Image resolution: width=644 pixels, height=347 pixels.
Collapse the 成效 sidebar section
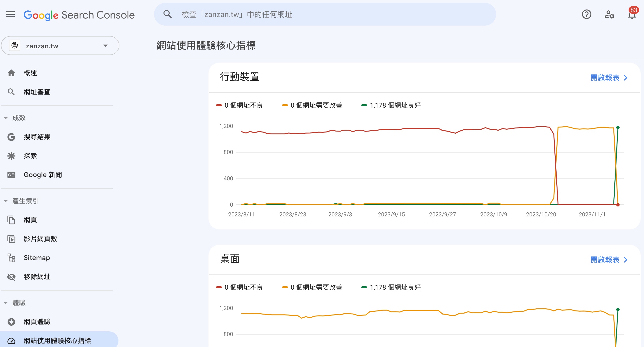click(5, 118)
